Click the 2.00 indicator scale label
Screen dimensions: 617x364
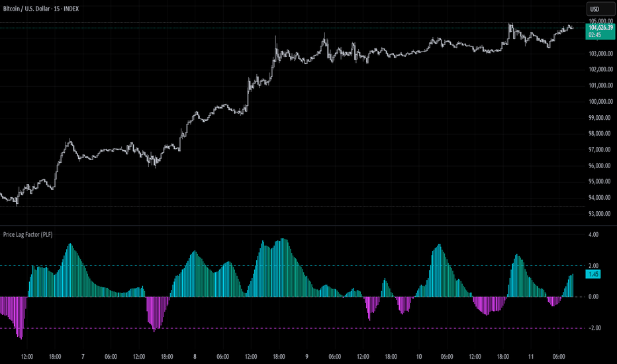(x=593, y=265)
